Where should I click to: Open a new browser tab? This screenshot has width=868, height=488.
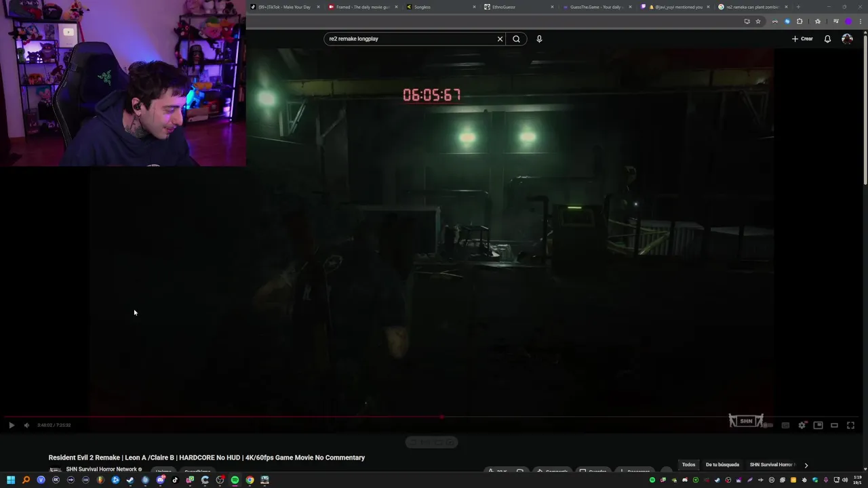point(798,7)
